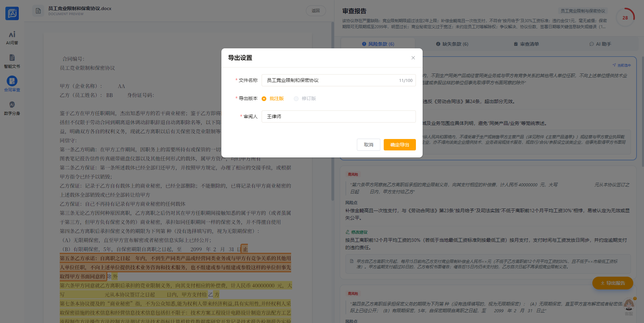Open the 审查清单 tab

click(526, 44)
